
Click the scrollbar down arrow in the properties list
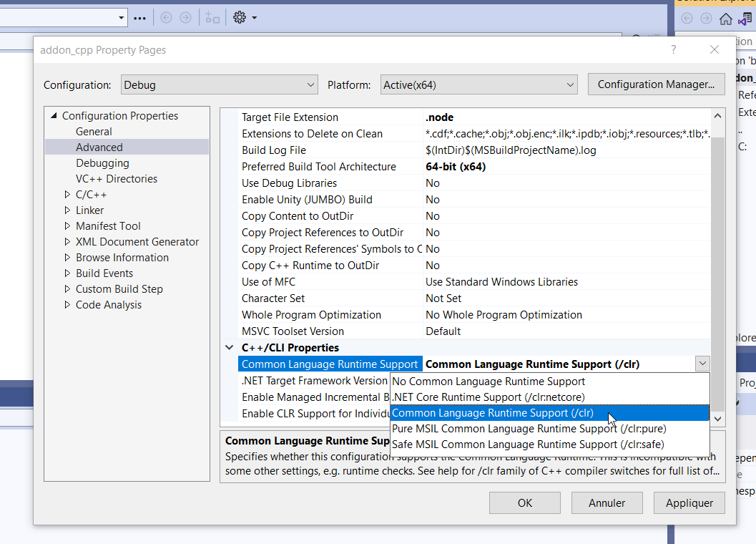pos(717,419)
